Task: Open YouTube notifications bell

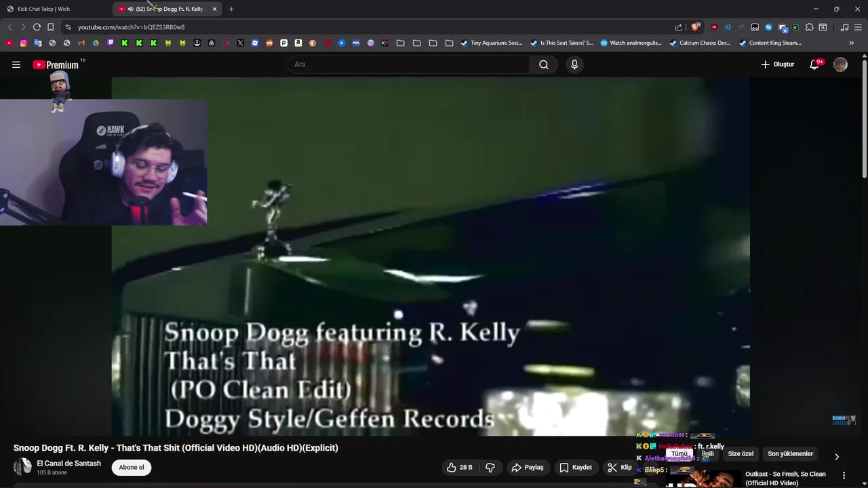Action: (815, 64)
